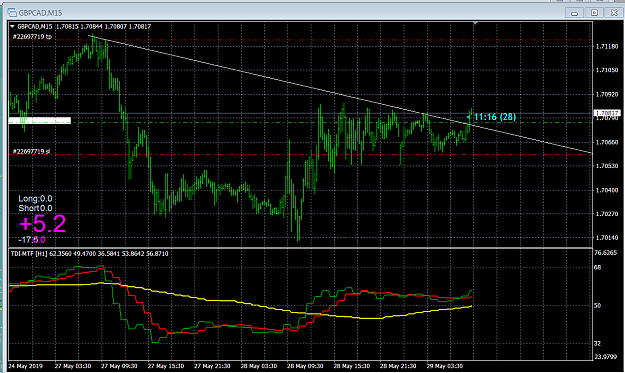The height and width of the screenshot is (373, 625).
Task: Click price level 1.70400 on the scale
Action: pyautogui.click(x=607, y=190)
